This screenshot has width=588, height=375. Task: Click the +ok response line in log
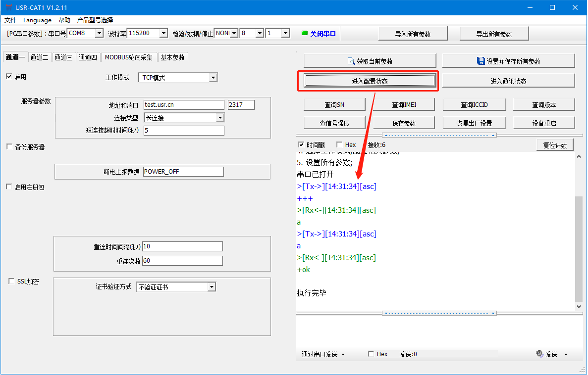[303, 269]
